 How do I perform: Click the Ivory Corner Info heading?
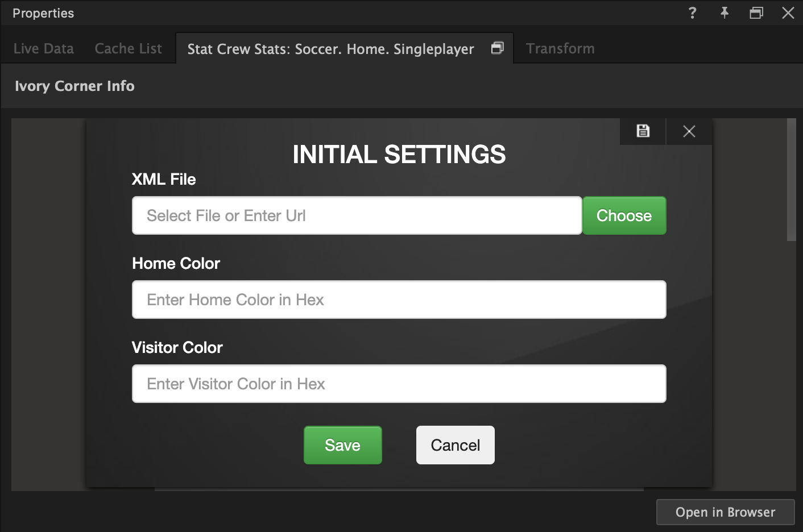click(x=74, y=86)
